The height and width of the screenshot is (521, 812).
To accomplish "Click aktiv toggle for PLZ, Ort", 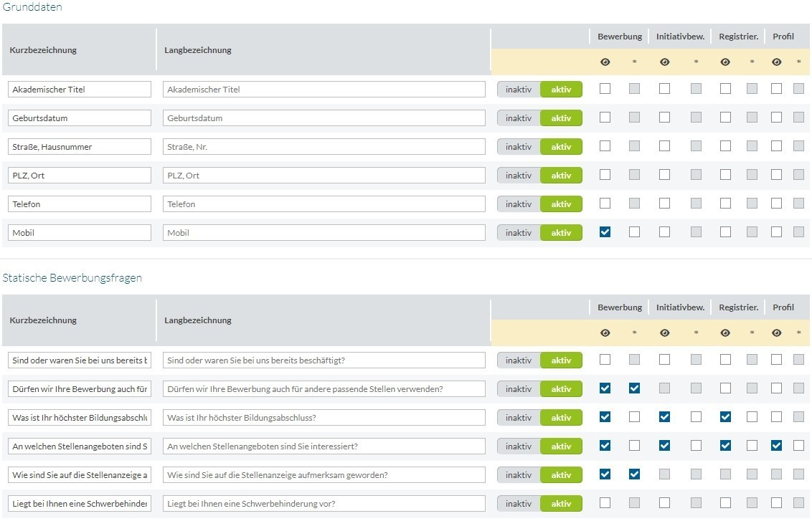I will coord(561,176).
